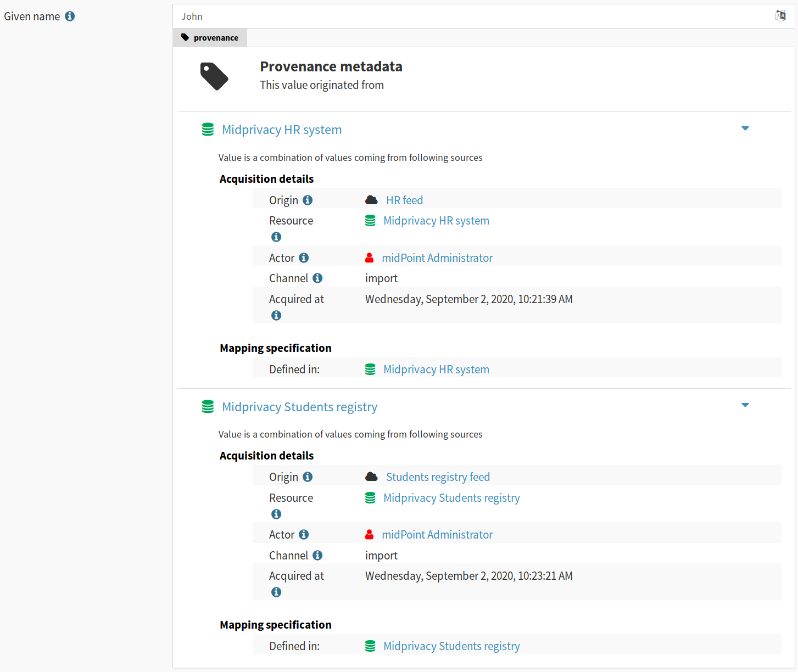Image resolution: width=798 pixels, height=672 pixels.
Task: Collapse the Midprivacy HR system provenance section
Action: pos(745,128)
